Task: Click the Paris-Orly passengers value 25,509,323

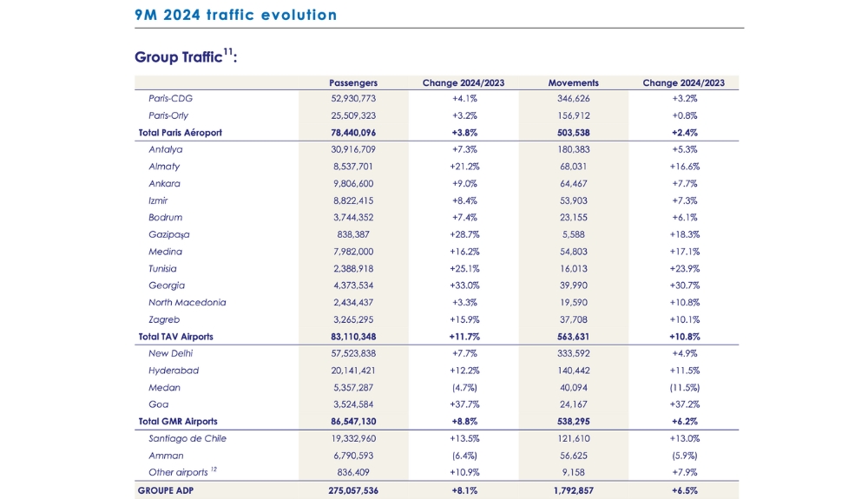Action: (x=353, y=115)
